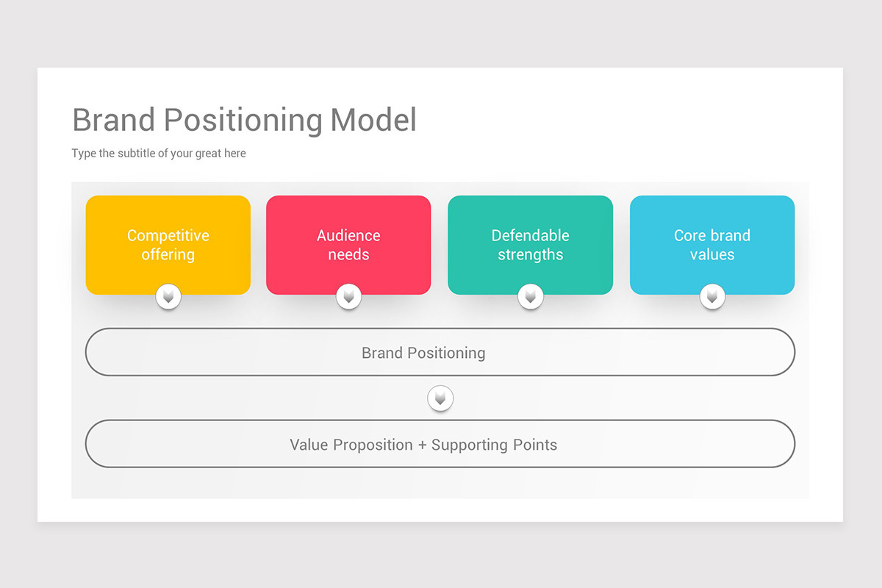Screen dimensions: 882x588
Task: Select the 'Defendable strengths' text label
Action: [x=531, y=245]
